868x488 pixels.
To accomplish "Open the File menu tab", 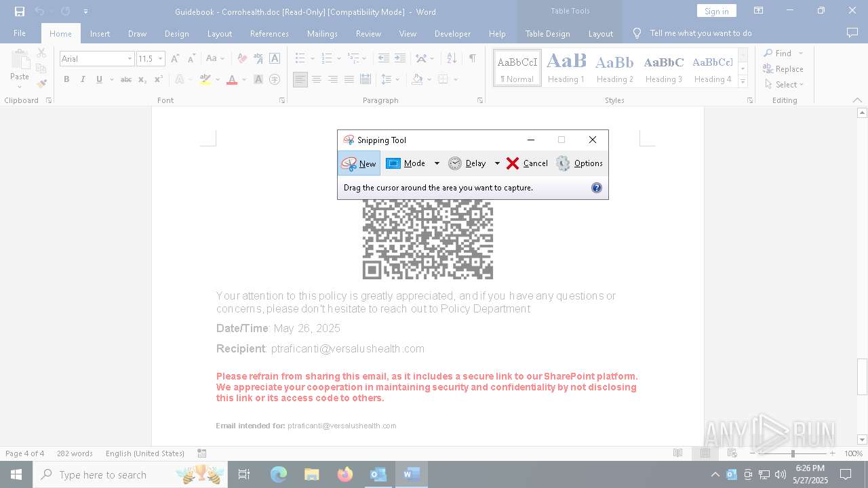I will point(20,33).
